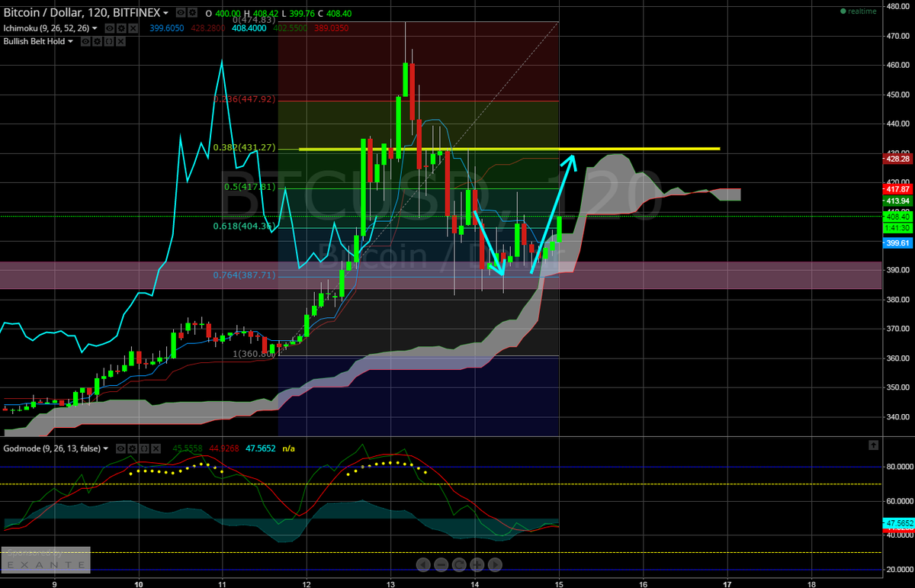Click the 1(360.80) Fibonacci level label
Viewport: 915px width, 588px height.
click(x=254, y=354)
